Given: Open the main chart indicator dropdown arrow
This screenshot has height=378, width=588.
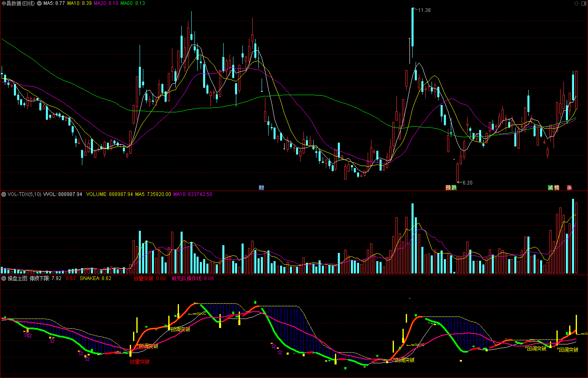Looking at the screenshot, I should click(39, 3).
